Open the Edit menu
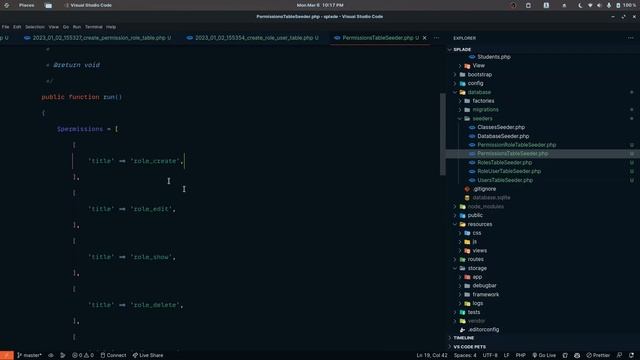The height and width of the screenshot is (360, 640). [17, 27]
